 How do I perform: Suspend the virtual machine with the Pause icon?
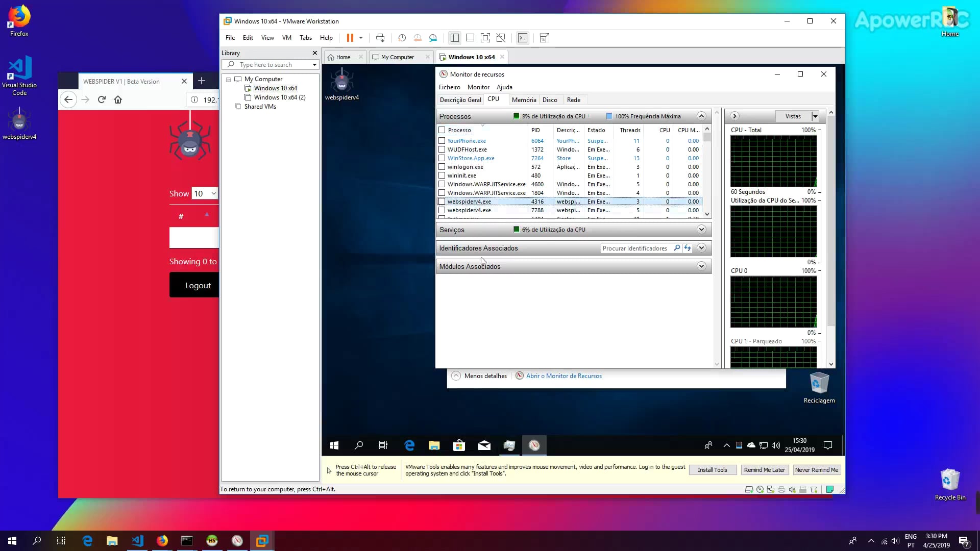351,38
